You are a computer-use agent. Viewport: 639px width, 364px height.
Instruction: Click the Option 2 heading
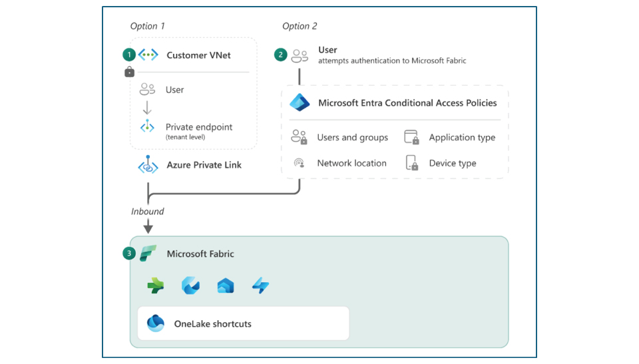[300, 26]
